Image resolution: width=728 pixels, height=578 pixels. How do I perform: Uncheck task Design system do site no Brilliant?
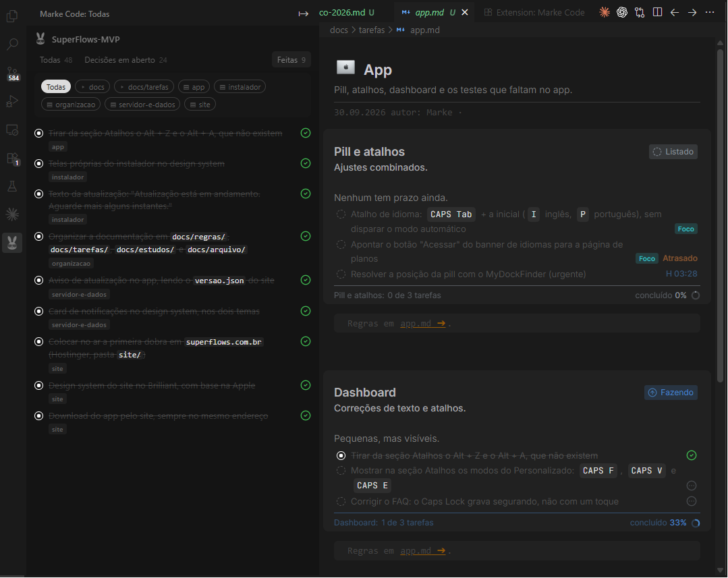tap(39, 385)
